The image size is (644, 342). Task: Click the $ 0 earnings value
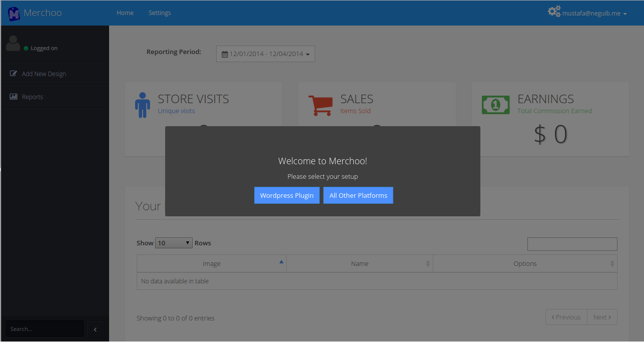click(x=550, y=134)
